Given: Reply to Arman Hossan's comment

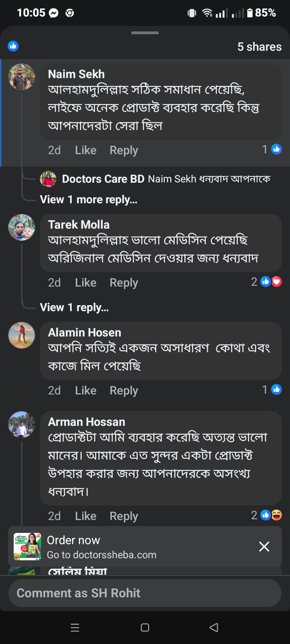Looking at the screenshot, I should [x=124, y=516].
